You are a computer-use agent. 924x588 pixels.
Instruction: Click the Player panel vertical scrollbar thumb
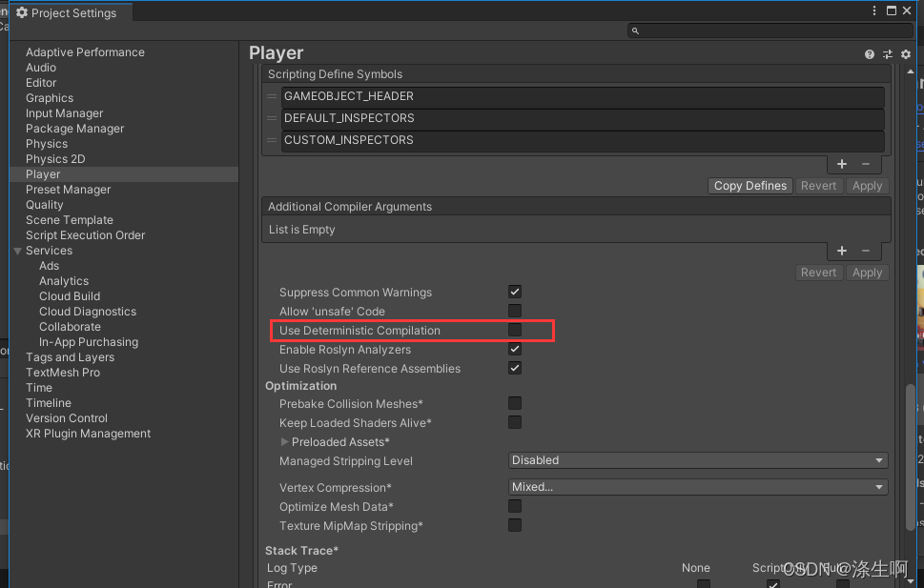pyautogui.click(x=911, y=456)
